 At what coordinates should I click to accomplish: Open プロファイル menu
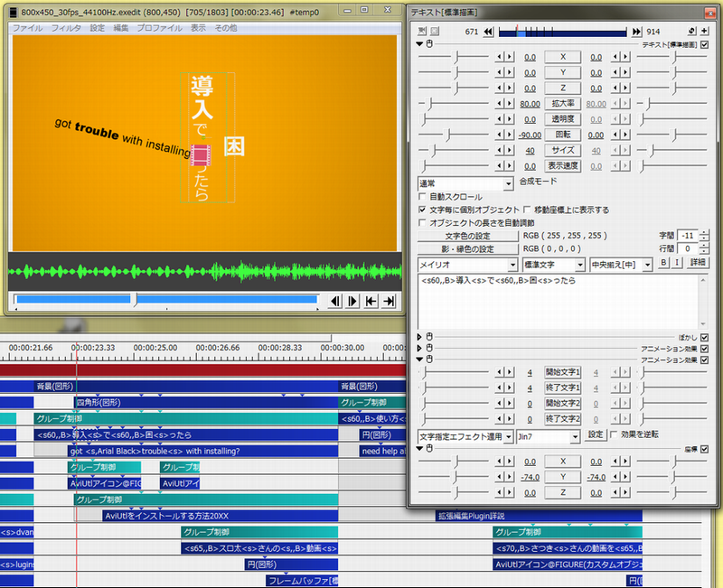[160, 28]
